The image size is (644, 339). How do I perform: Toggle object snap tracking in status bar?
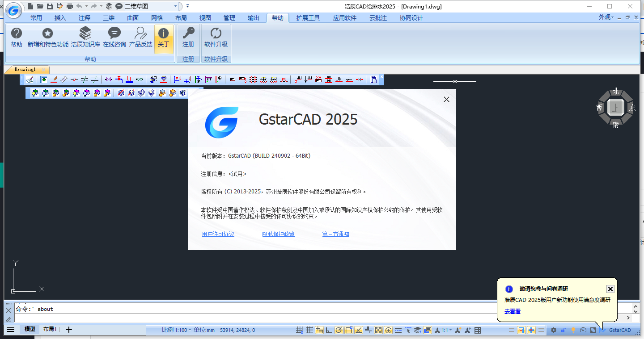click(x=358, y=331)
